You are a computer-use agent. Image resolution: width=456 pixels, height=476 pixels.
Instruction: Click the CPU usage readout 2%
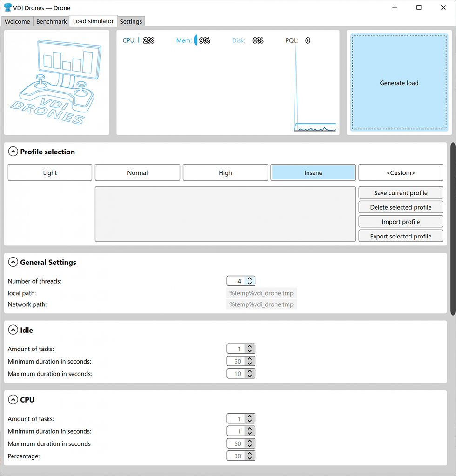pyautogui.click(x=148, y=40)
